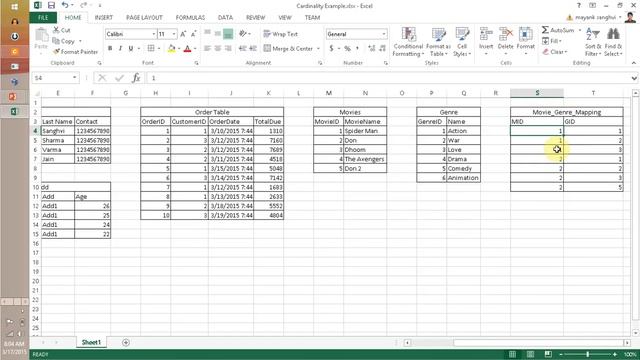Click the Excel icon in the taskbar
This screenshot has width=640, height=360.
pyautogui.click(x=14, y=111)
